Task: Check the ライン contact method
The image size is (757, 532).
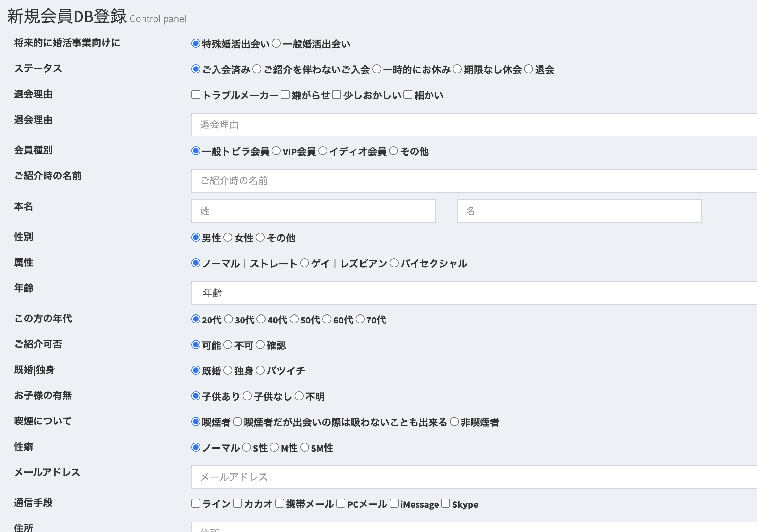Action: (196, 503)
